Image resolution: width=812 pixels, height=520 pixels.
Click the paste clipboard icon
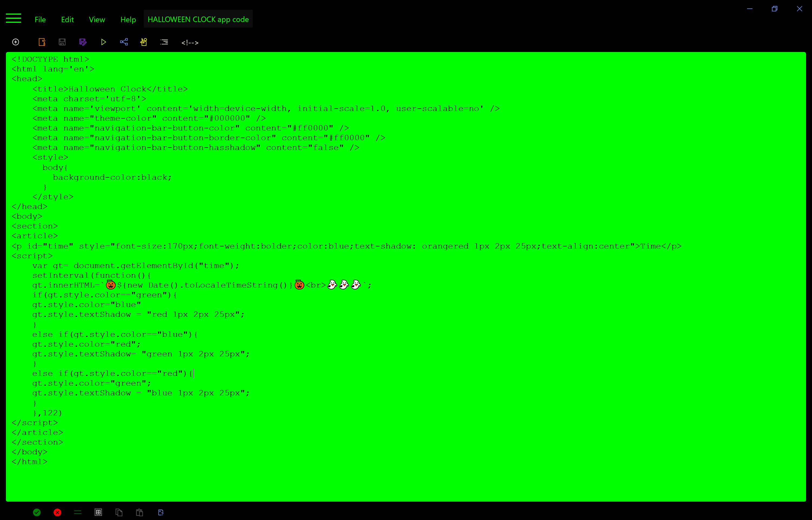point(139,512)
